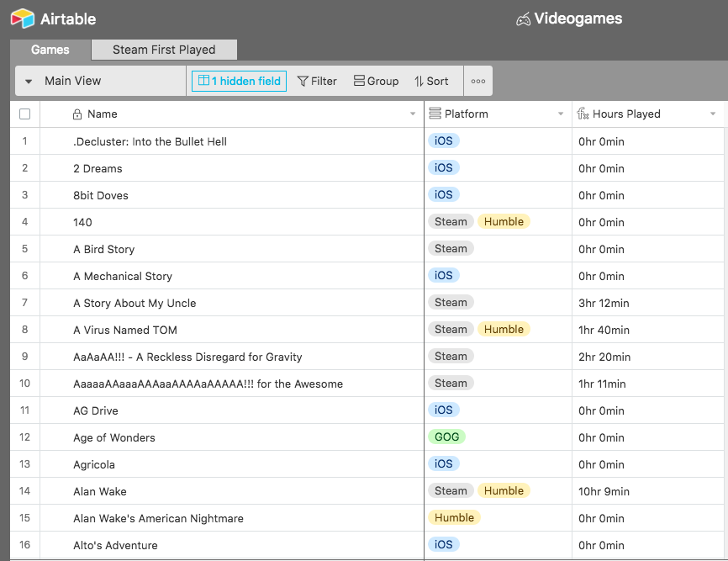Viewport: 728px width, 561px height.
Task: Click the Videogames base title
Action: pyautogui.click(x=578, y=19)
